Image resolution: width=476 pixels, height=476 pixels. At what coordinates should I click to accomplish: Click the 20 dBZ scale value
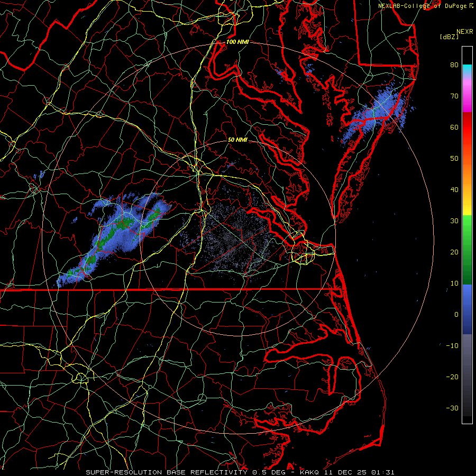(454, 252)
